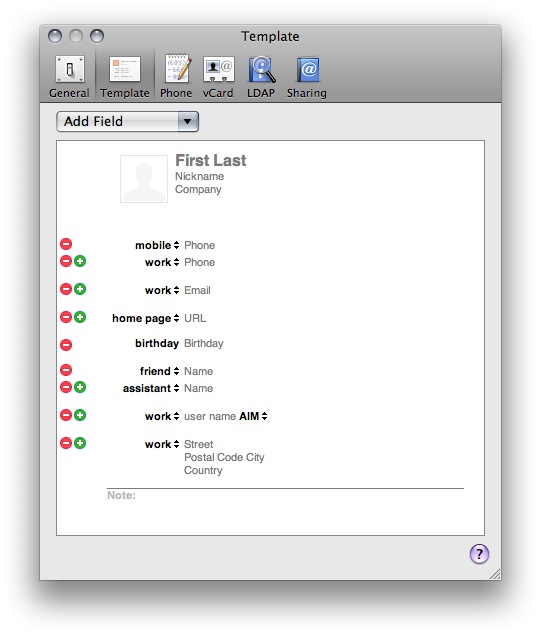The image size is (541, 635).
Task: Change the friend relation label
Action: pos(160,371)
